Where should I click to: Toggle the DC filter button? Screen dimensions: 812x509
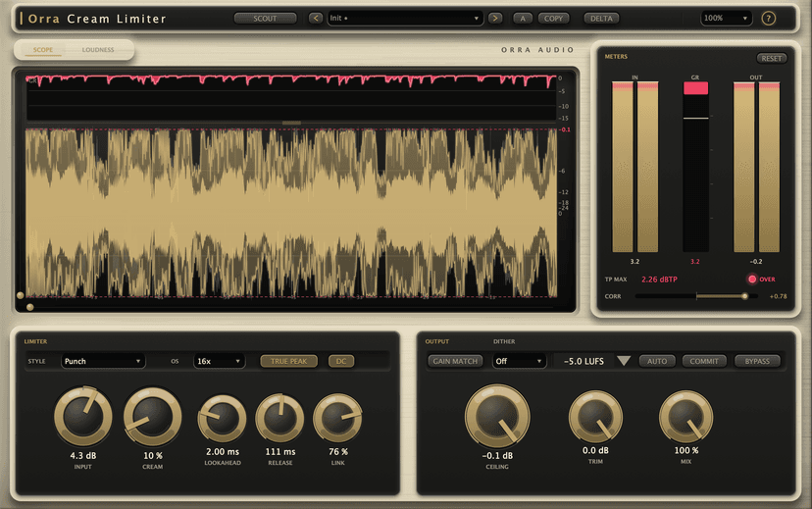pyautogui.click(x=341, y=361)
